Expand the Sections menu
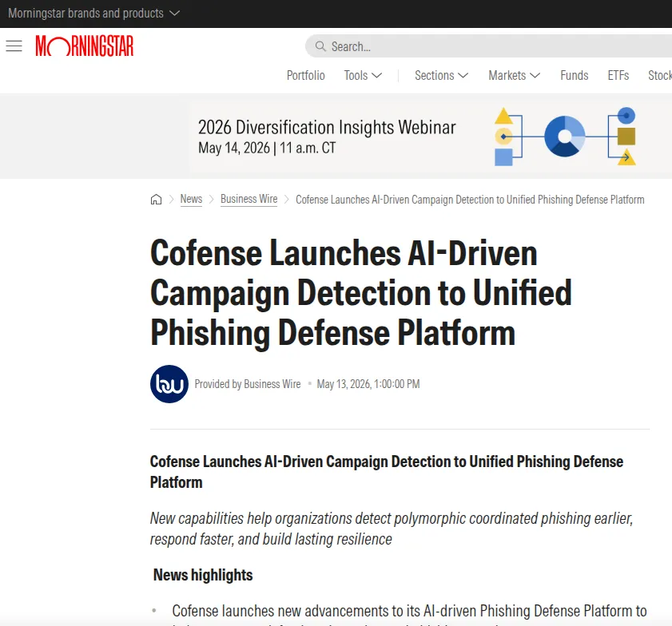Image resolution: width=672 pixels, height=626 pixels. click(x=441, y=75)
